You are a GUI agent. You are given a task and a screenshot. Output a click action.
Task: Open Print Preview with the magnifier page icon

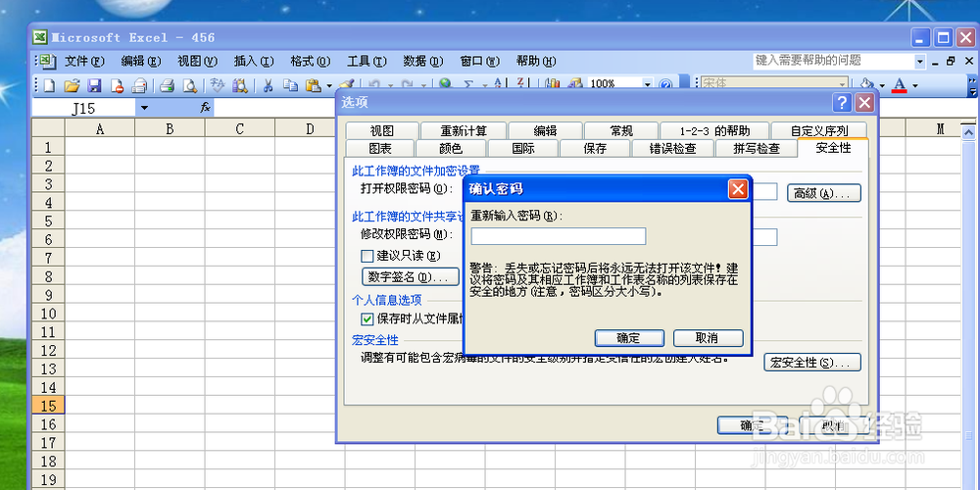pos(189,85)
